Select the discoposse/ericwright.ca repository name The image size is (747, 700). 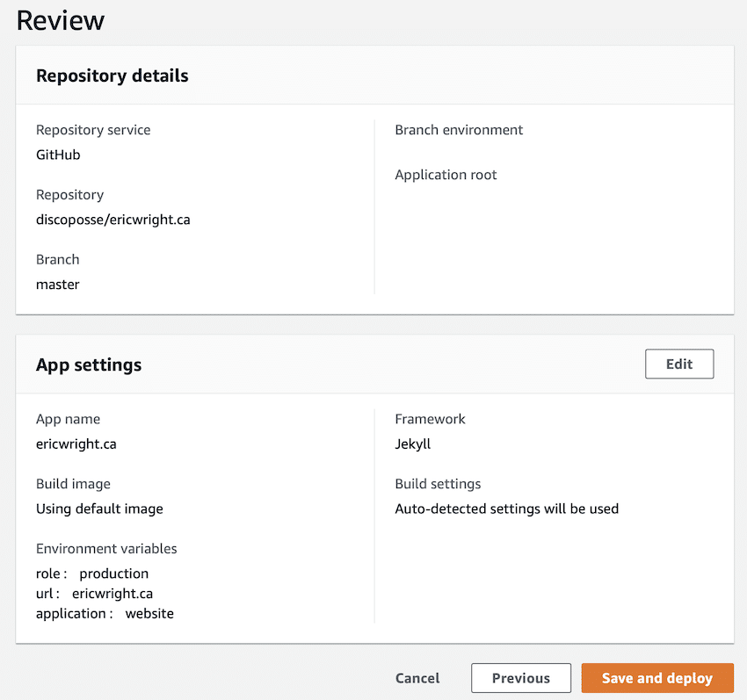[112, 220]
